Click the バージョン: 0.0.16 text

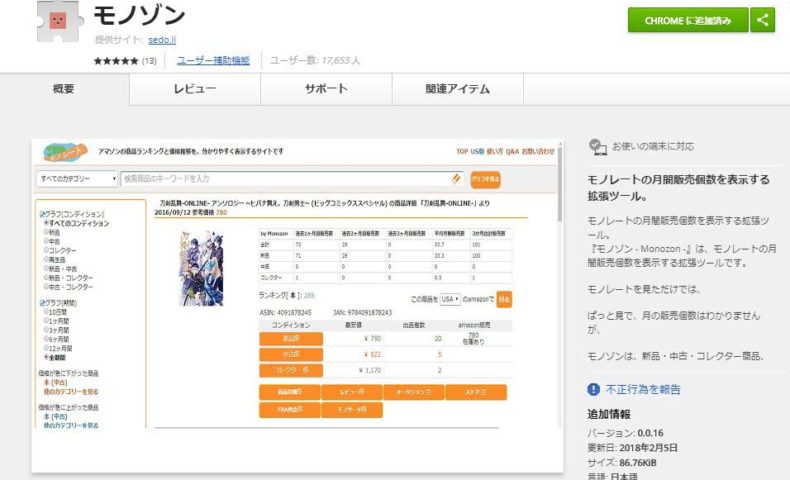[625, 433]
